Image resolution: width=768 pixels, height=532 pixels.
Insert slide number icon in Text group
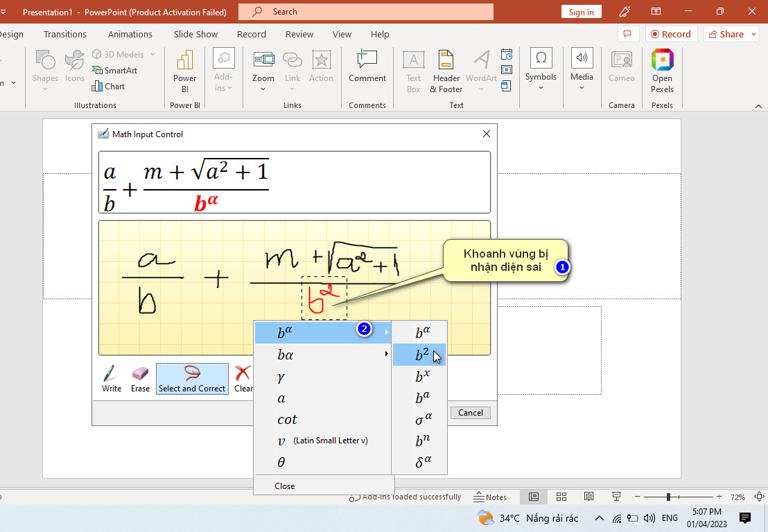point(507,70)
